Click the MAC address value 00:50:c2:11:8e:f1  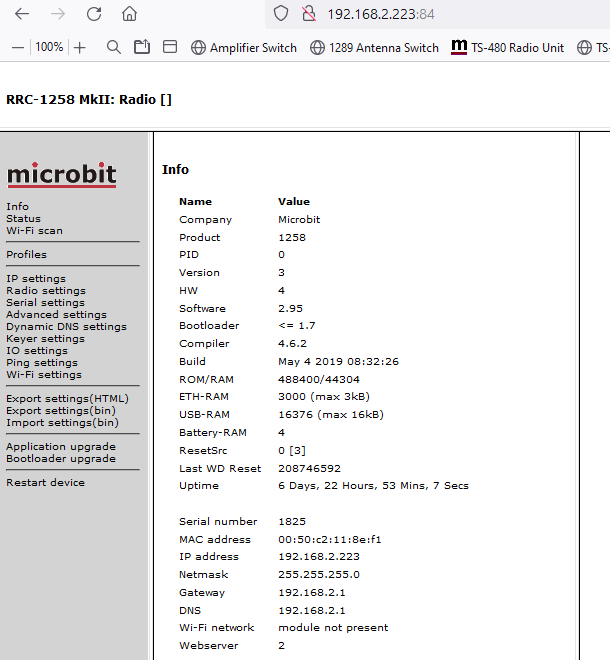330,539
